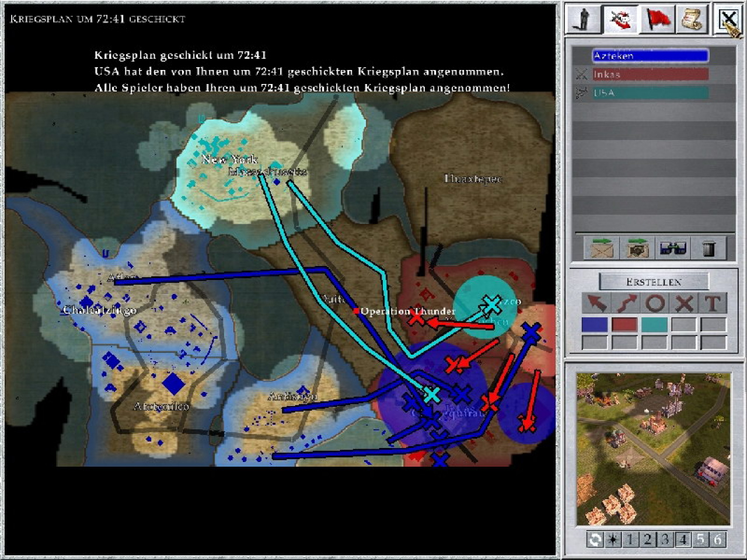
Task: Click the Erstellen button
Action: tap(654, 282)
